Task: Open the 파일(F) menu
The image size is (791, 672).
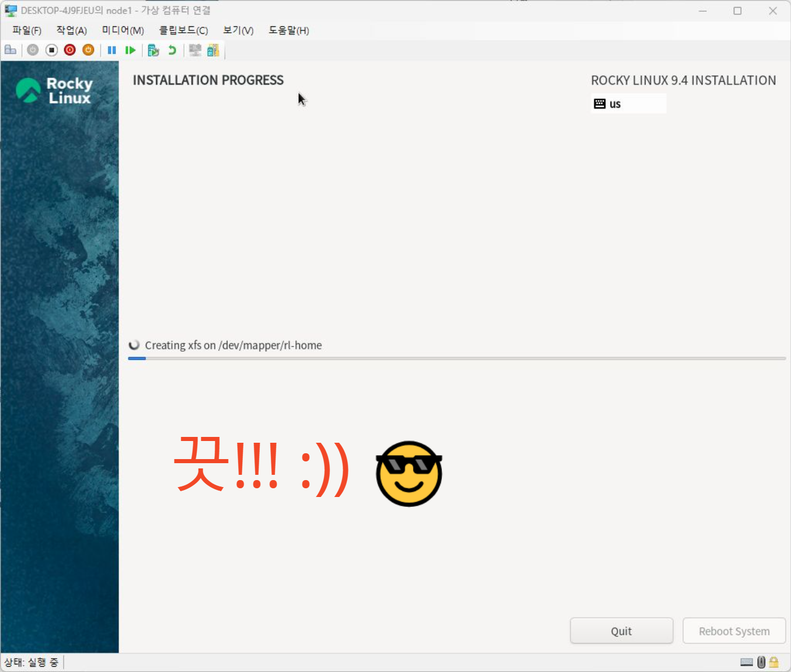Action: (27, 30)
